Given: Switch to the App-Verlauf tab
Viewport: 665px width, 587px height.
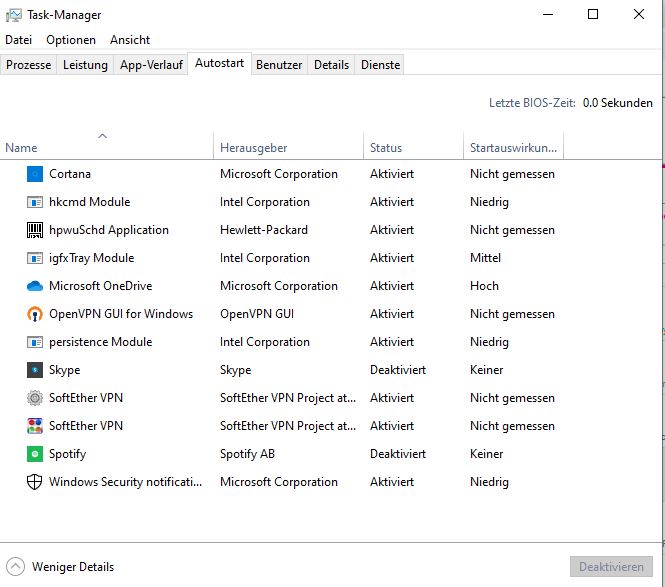Looking at the screenshot, I should click(151, 65).
